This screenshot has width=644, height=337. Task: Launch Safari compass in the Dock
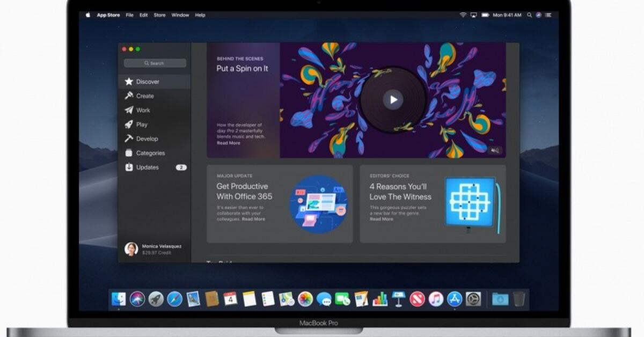tap(174, 299)
